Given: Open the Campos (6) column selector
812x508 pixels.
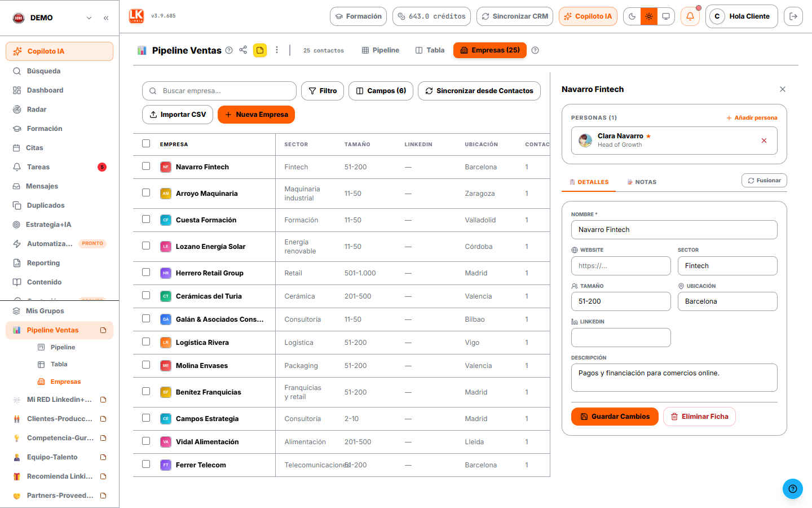Looking at the screenshot, I should (x=381, y=91).
